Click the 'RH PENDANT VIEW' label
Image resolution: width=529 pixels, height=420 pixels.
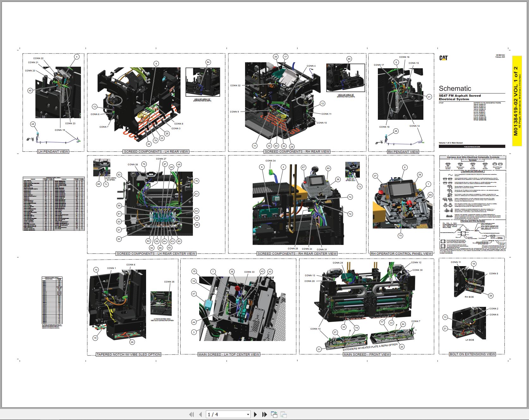(403, 152)
